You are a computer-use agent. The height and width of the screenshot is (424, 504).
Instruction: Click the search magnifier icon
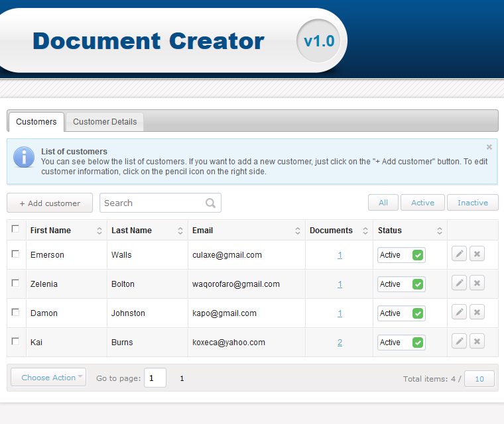tap(210, 203)
